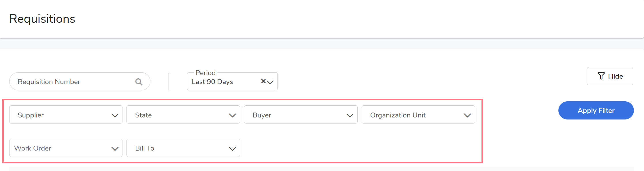Click the Bill To chevron arrow

[233, 149]
